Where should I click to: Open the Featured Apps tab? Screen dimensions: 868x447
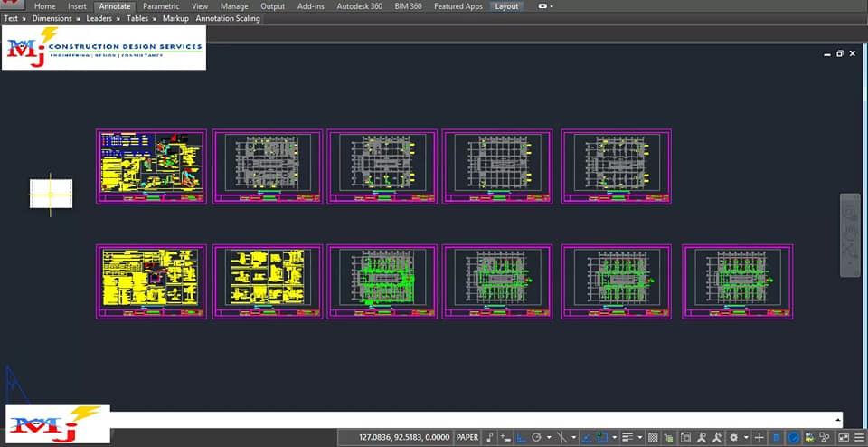[x=458, y=6]
